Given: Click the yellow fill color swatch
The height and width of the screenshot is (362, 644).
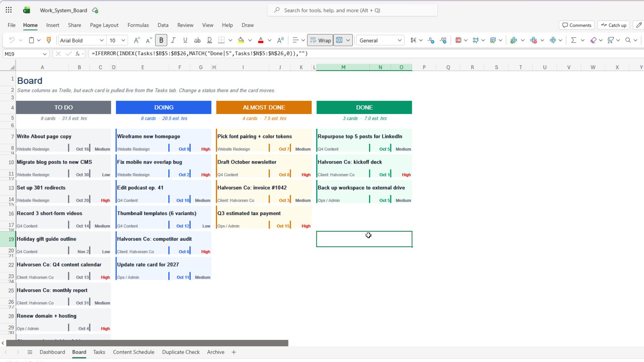Looking at the screenshot, I should pos(241,40).
